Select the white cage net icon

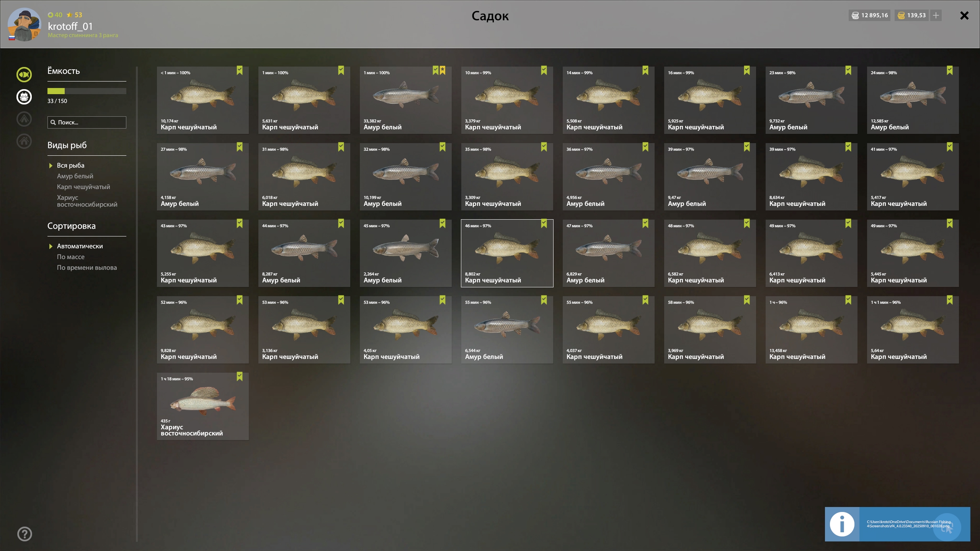pos(24,97)
